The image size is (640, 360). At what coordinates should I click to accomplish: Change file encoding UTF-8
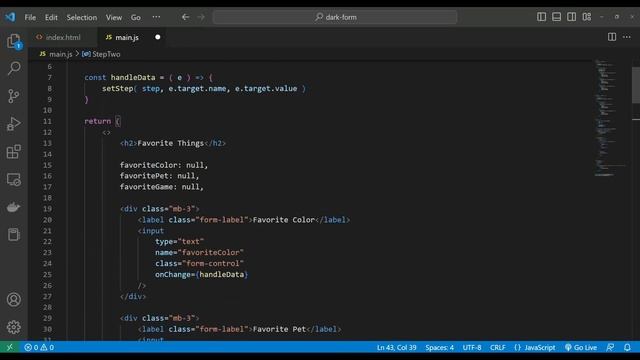click(x=472, y=347)
